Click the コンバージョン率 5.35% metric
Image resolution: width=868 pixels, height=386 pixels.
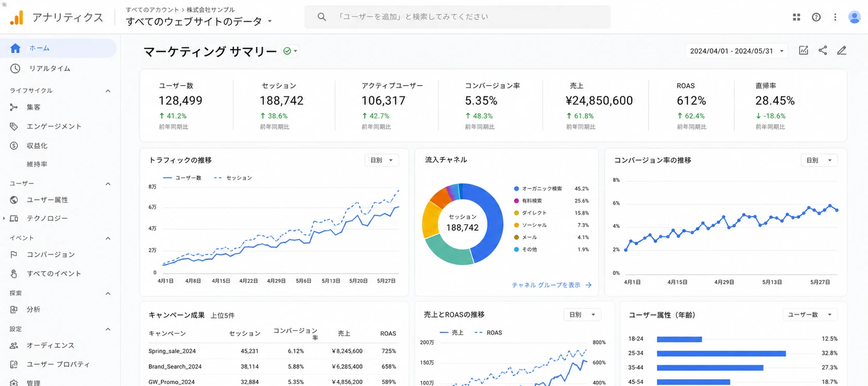tap(492, 106)
